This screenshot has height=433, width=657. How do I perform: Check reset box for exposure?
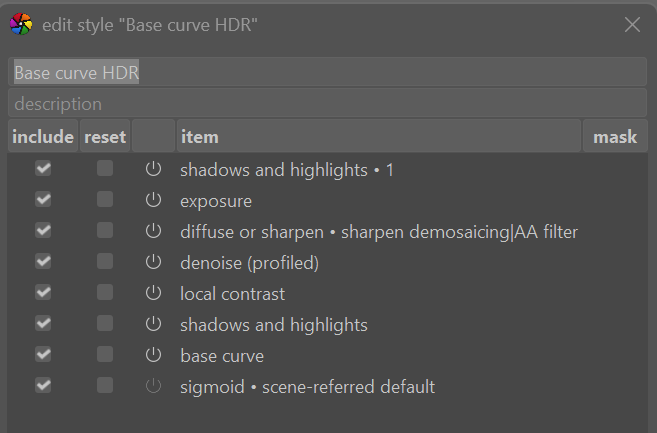[x=105, y=200]
